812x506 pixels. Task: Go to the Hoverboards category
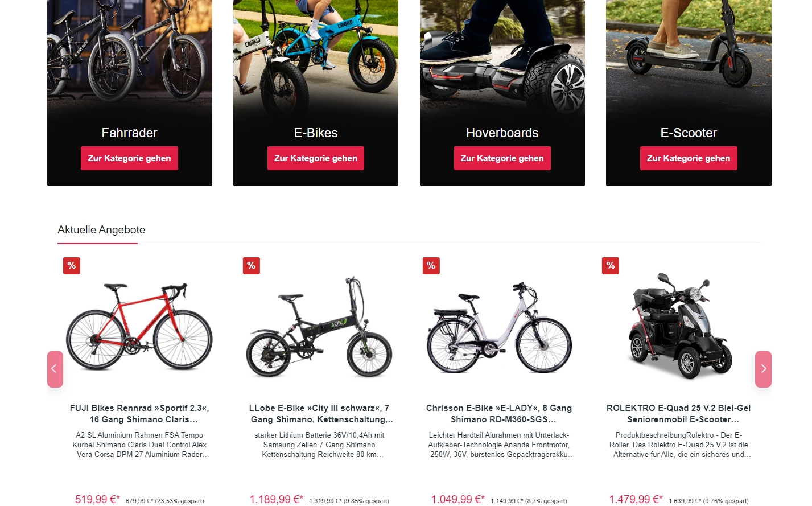[x=502, y=158]
